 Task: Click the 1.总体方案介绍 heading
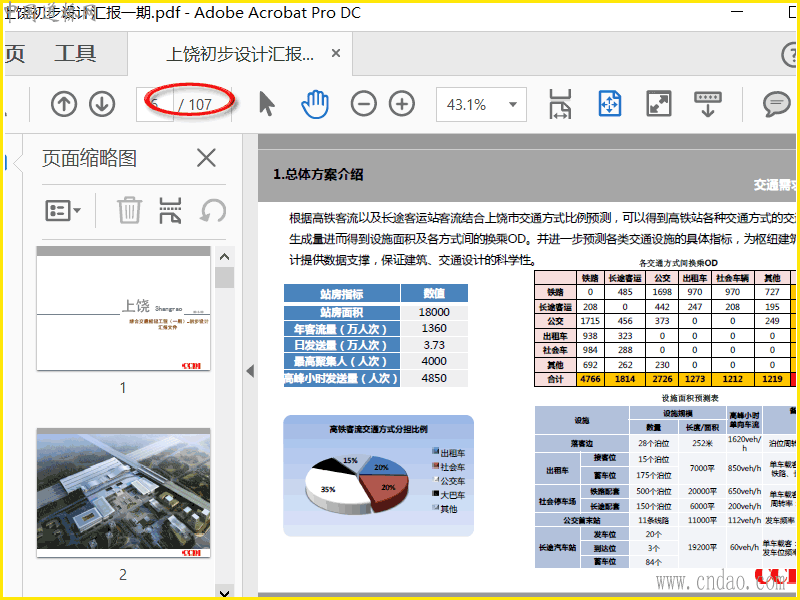pos(318,174)
